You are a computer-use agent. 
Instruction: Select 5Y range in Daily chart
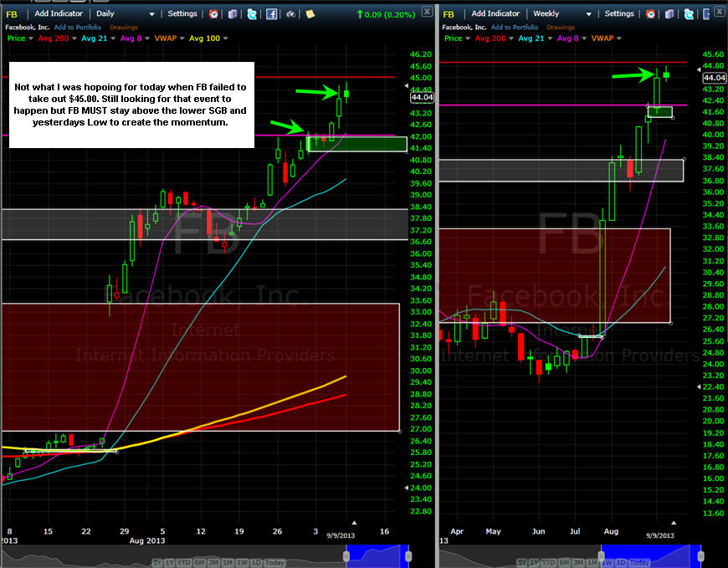157,562
